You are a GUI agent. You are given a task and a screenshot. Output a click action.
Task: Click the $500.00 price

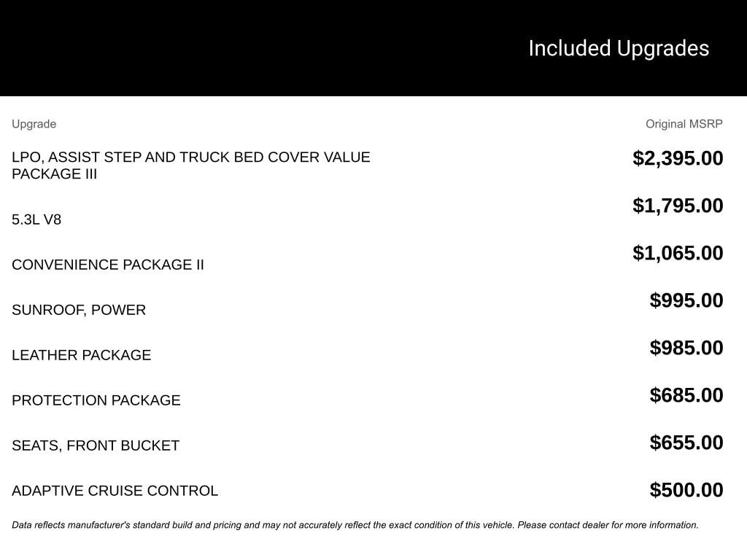coord(686,490)
